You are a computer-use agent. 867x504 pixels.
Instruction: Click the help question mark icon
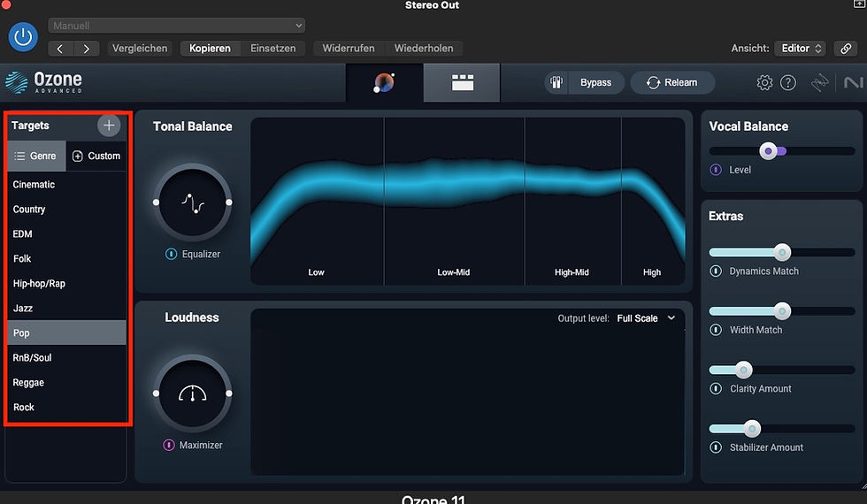(787, 83)
